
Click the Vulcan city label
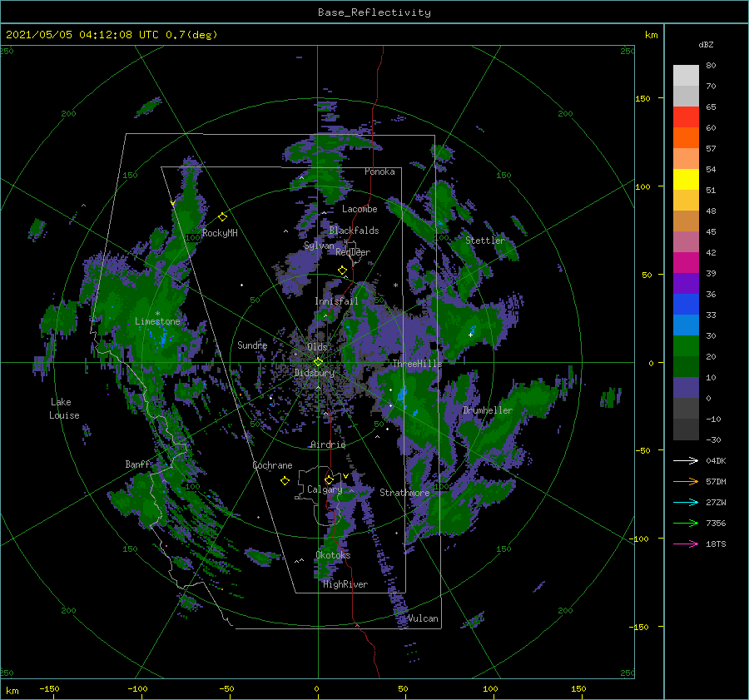click(x=423, y=618)
